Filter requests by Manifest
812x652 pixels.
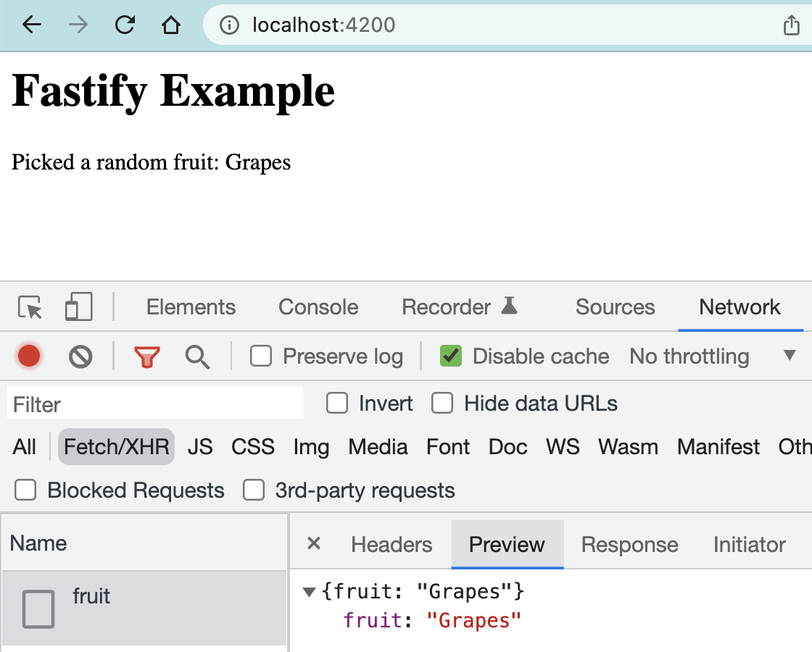718,446
